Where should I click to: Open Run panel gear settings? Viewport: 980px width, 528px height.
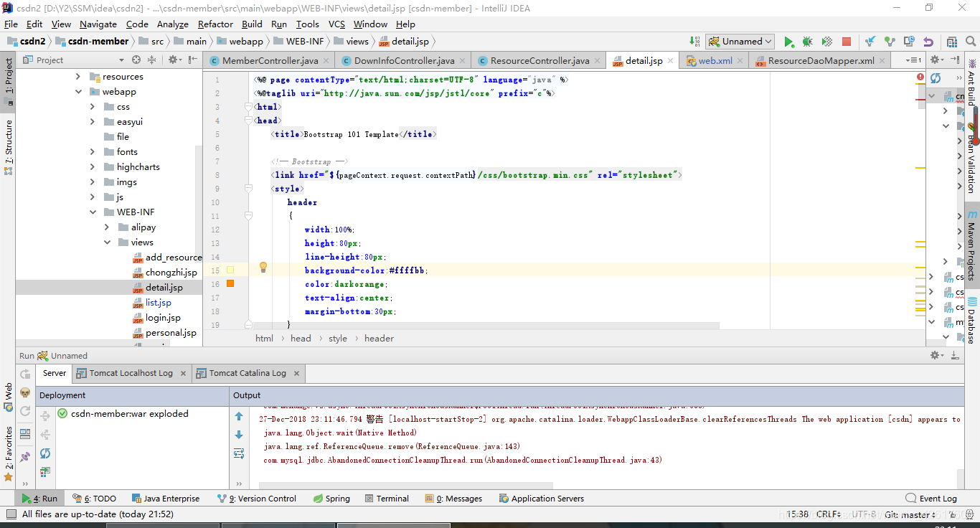[935, 355]
